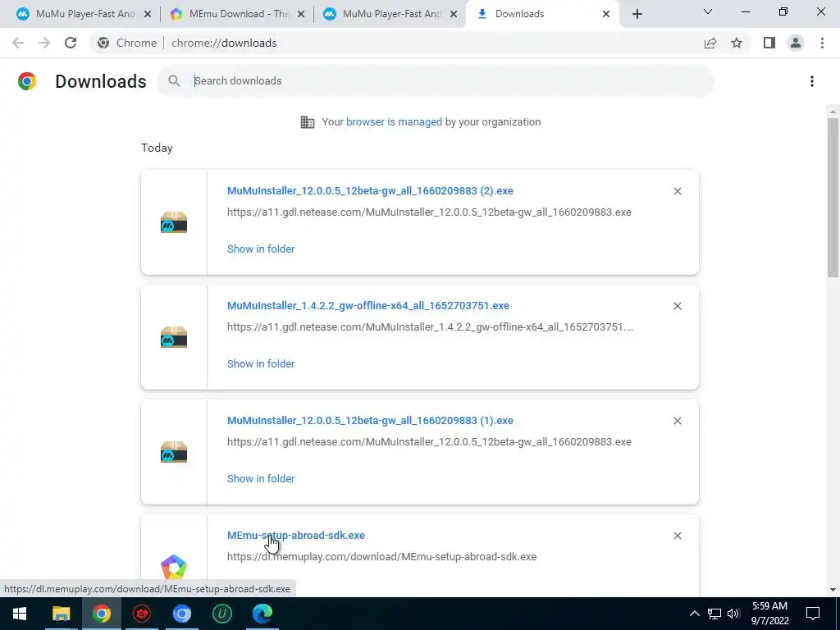The height and width of the screenshot is (630, 840).
Task: Show 12beta (2).exe in folder
Action: (x=261, y=249)
